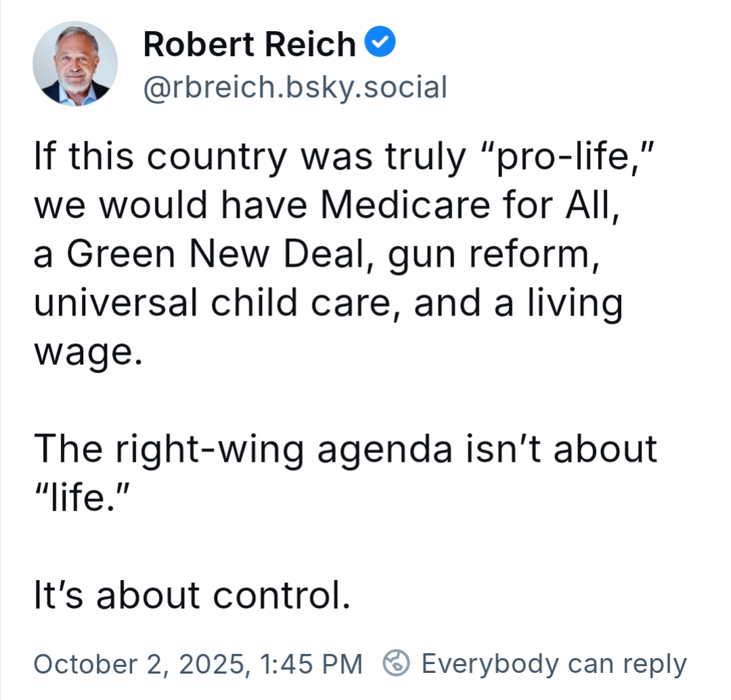Open Robert Reich's profile avatar photo
Viewport: 731px width, 700px height.
coord(75,64)
